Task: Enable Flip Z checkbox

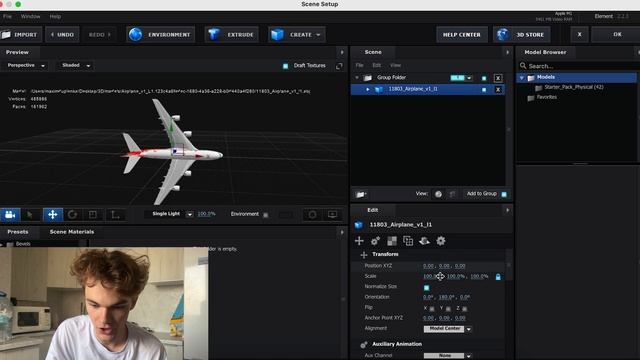Action: coord(464,309)
